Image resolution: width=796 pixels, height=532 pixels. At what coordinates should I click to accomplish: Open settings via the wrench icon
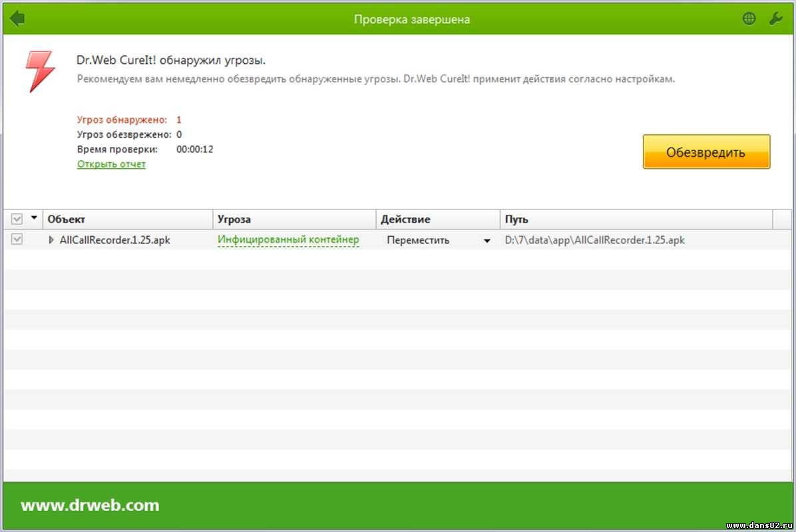coord(775,19)
